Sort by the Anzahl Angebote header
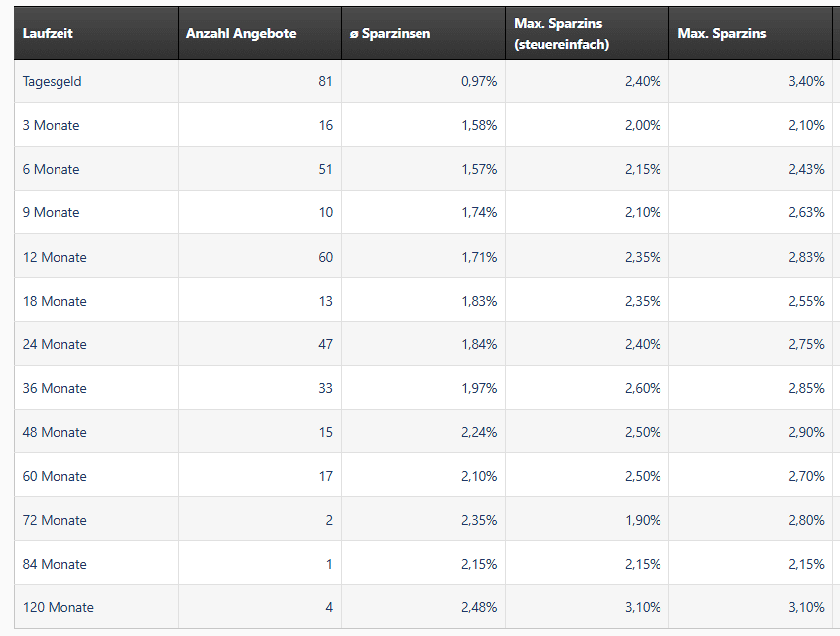 (x=241, y=34)
